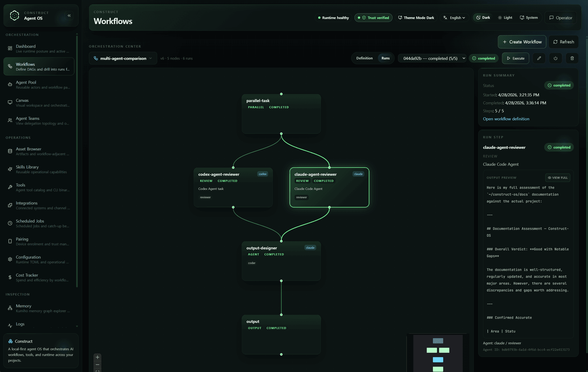Click the View Full output button
This screenshot has height=372, width=588.
(x=558, y=178)
